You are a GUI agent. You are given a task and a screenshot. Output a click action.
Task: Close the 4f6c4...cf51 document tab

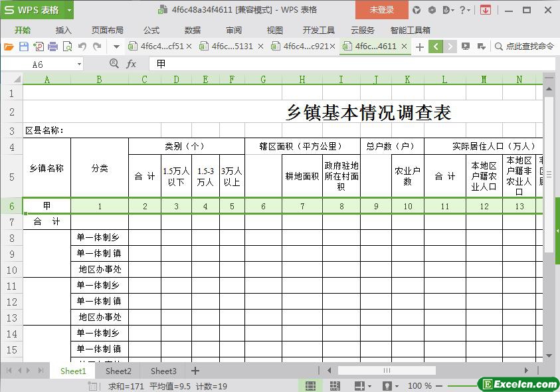(189, 47)
